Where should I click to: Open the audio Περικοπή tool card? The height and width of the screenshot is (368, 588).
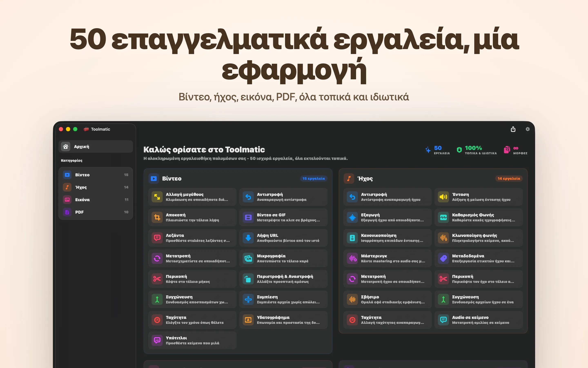[x=478, y=279]
